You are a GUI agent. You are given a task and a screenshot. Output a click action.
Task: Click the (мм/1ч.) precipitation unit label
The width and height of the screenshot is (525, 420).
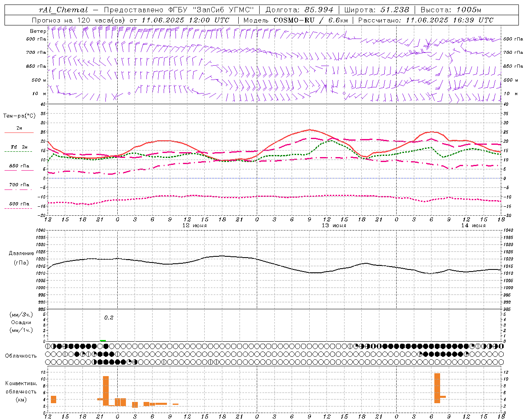(x=21, y=330)
